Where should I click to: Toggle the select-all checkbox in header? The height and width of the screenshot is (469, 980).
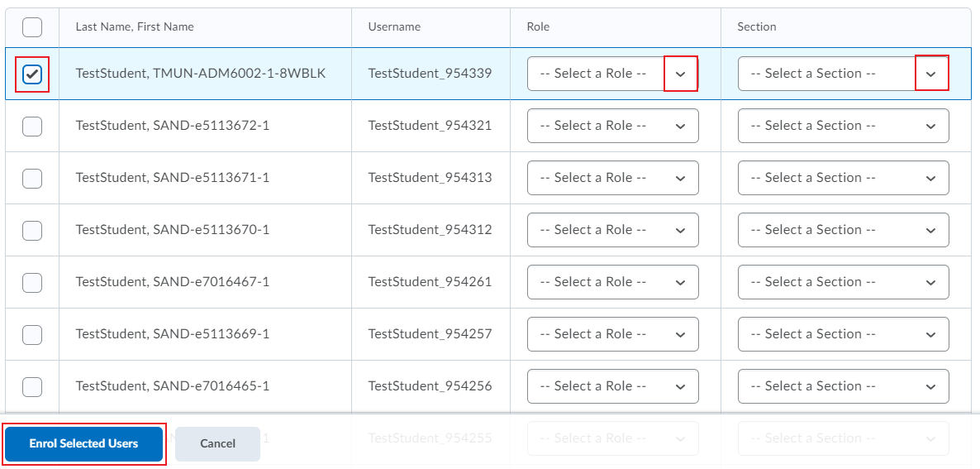pyautogui.click(x=32, y=27)
